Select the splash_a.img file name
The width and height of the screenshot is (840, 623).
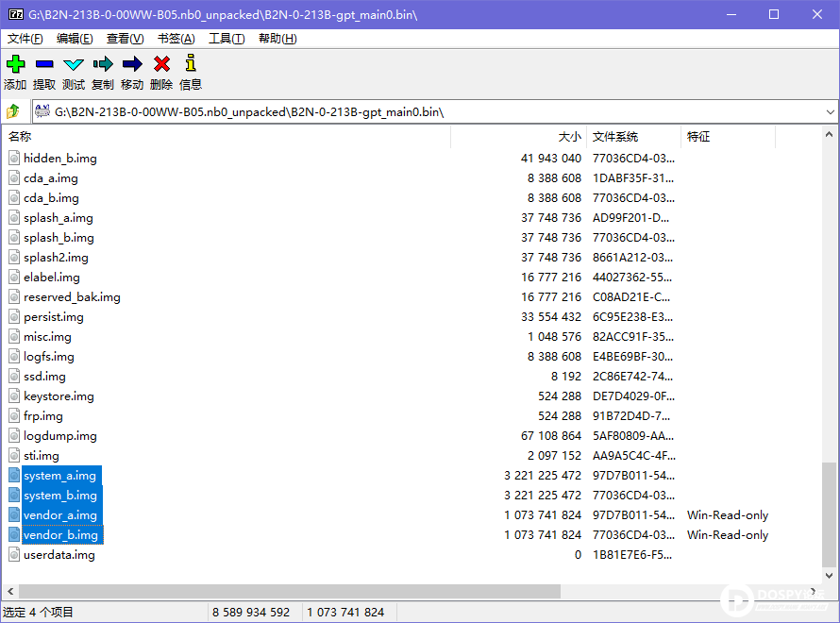pyautogui.click(x=59, y=217)
